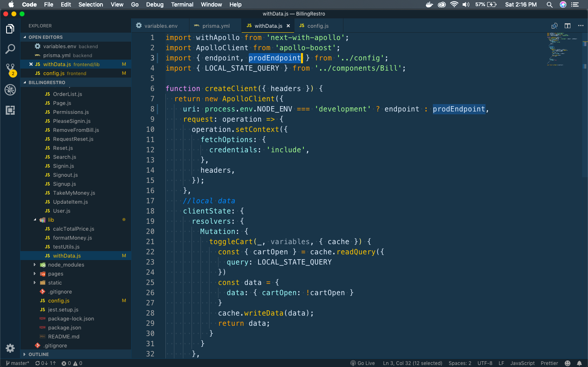
Task: Open the Selection menu
Action: click(91, 4)
